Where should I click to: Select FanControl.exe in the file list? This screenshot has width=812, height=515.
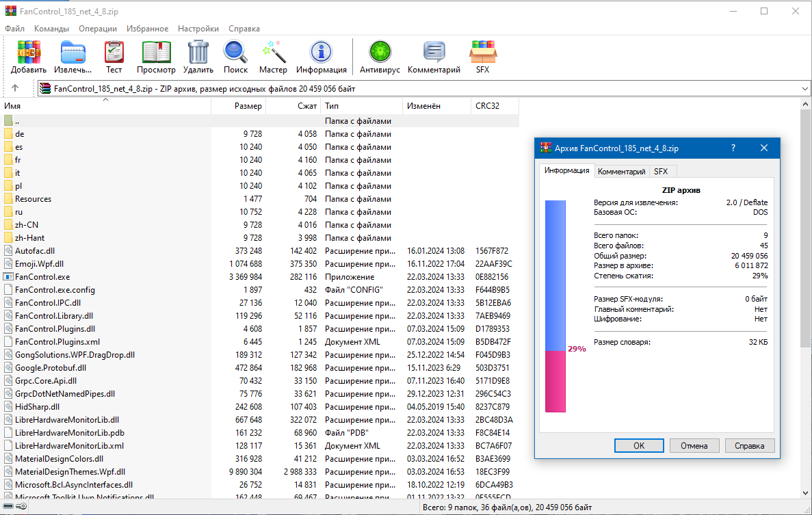tap(42, 277)
